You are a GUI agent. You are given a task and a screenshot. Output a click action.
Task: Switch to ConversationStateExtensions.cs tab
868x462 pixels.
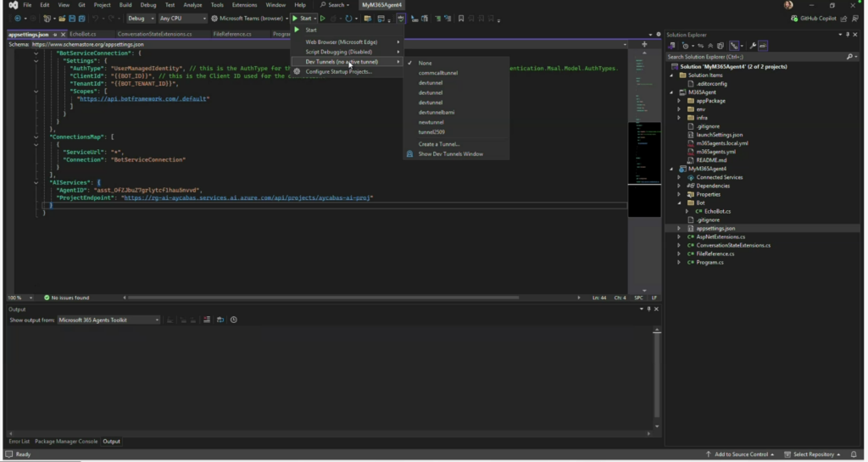coord(154,34)
